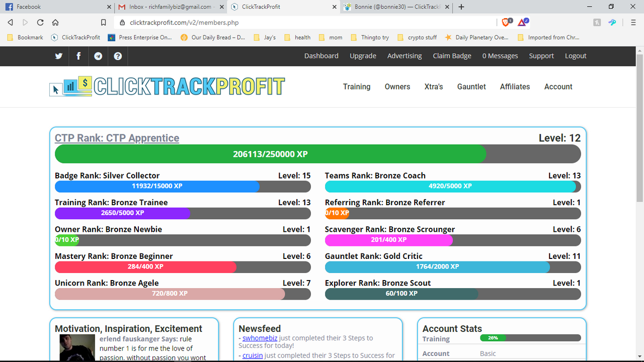
Task: Open the Bookmark bookmarks folder
Action: (x=25, y=37)
